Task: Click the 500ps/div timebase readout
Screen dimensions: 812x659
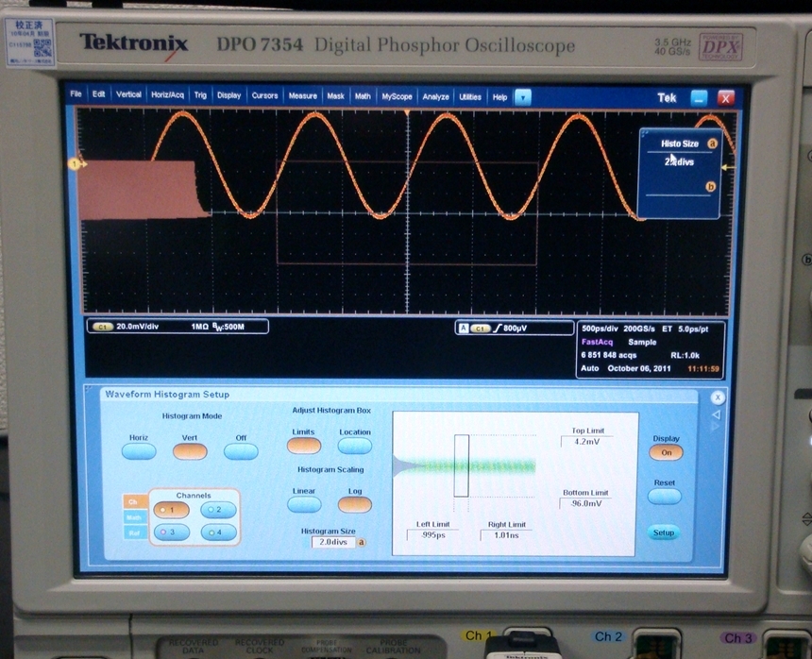Action: (600, 329)
